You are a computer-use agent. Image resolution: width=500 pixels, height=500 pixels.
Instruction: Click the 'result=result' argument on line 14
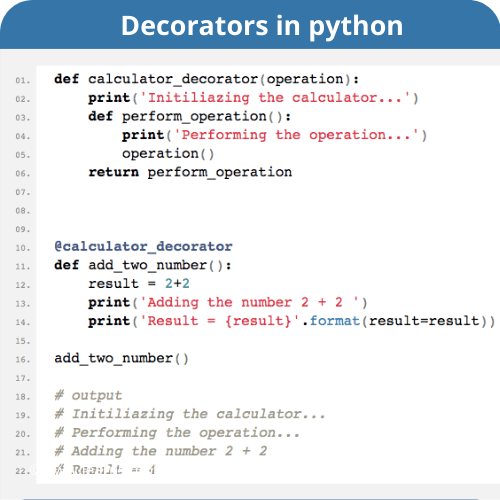pos(424,321)
